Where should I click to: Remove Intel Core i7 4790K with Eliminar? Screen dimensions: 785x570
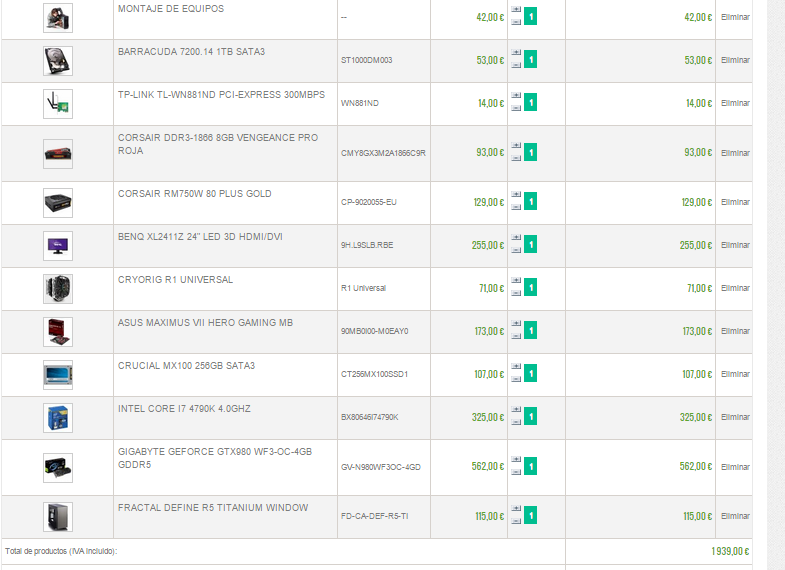(735, 417)
